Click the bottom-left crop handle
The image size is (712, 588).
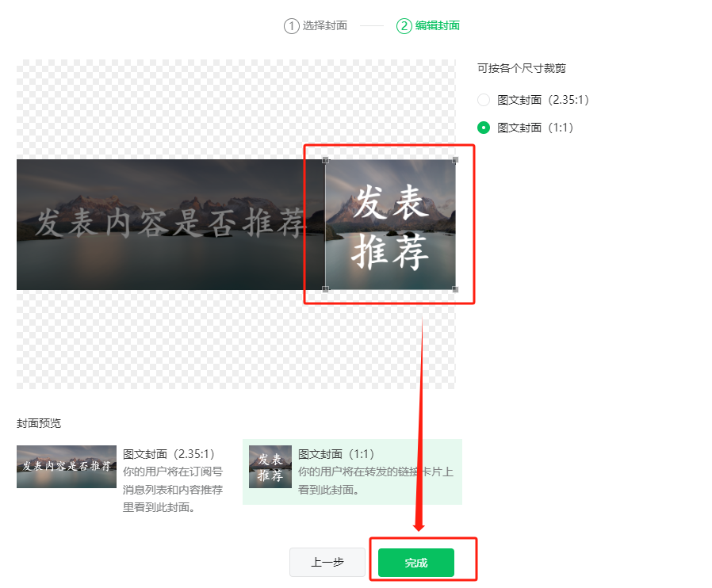pos(326,290)
